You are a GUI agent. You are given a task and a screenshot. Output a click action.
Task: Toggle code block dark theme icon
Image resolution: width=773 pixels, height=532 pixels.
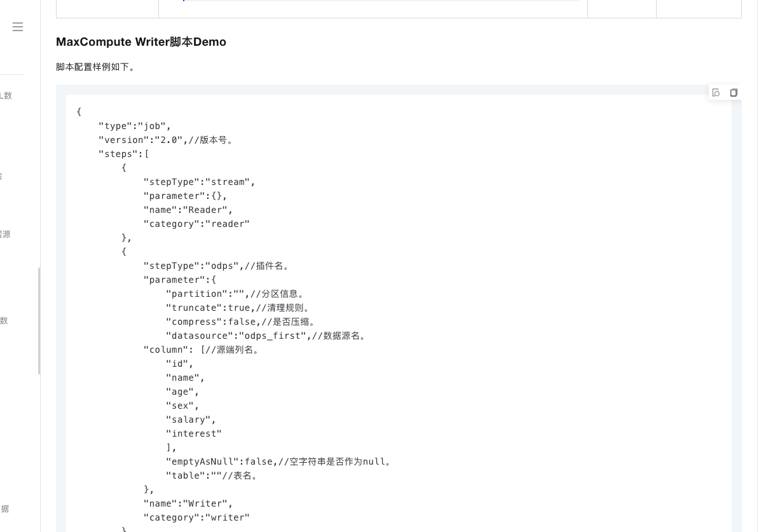tap(716, 93)
